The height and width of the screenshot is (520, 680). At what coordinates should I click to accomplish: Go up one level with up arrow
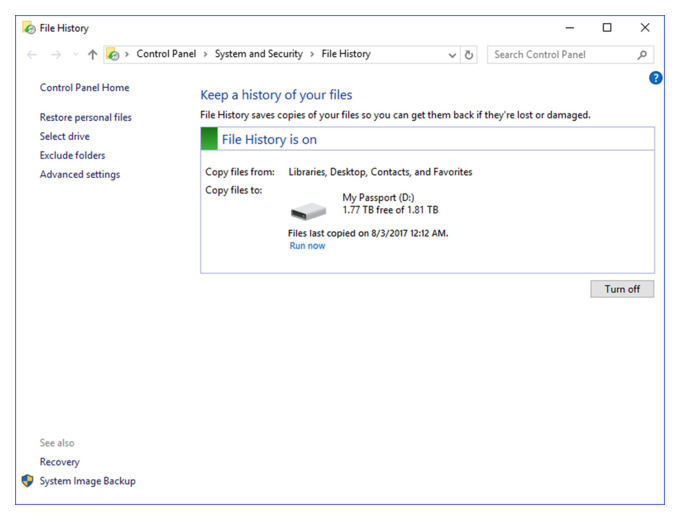(x=92, y=55)
